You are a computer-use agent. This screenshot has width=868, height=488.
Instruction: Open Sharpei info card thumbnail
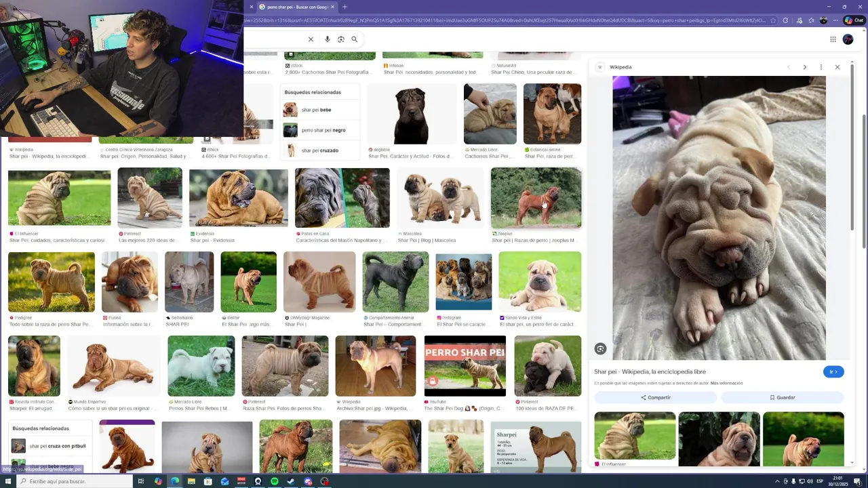tap(536, 447)
